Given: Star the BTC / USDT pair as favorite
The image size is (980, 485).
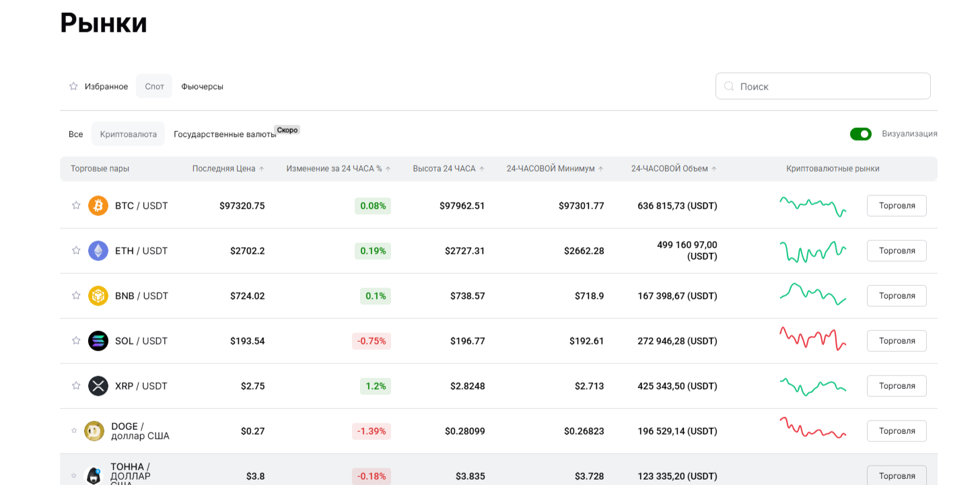Looking at the screenshot, I should coord(76,205).
